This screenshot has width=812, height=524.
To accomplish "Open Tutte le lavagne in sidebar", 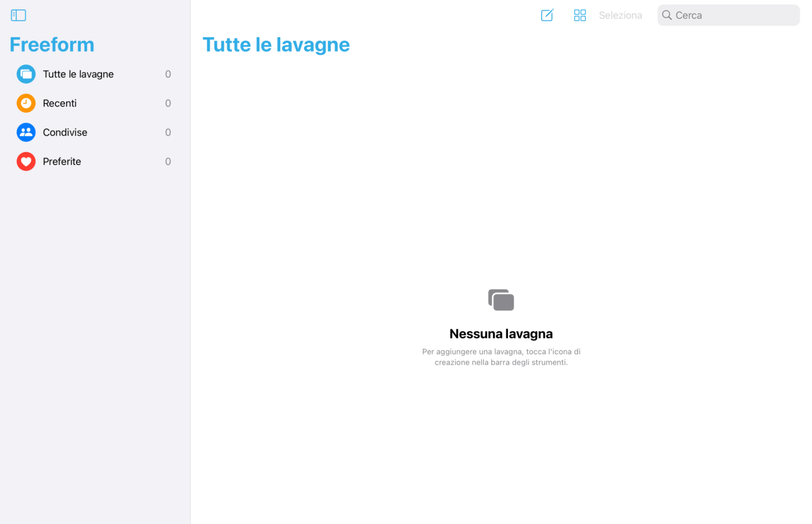I will click(x=95, y=74).
